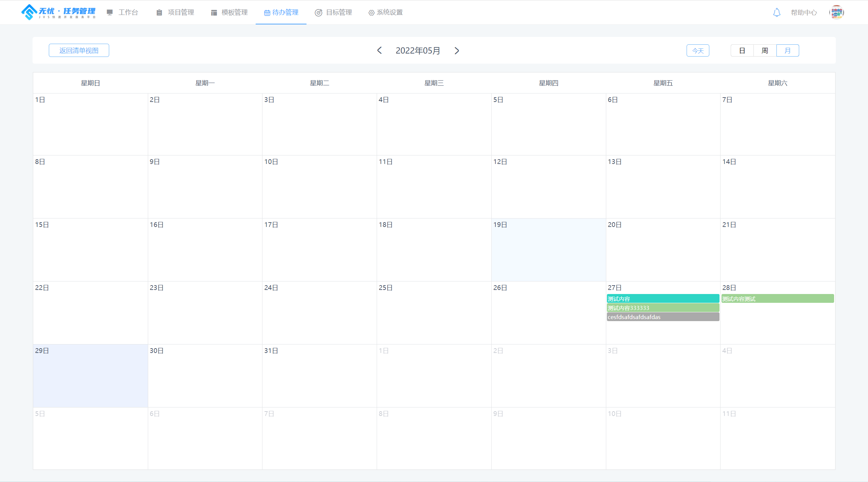Switch calendar to 周 week view
This screenshot has height=482, width=868.
(x=765, y=50)
